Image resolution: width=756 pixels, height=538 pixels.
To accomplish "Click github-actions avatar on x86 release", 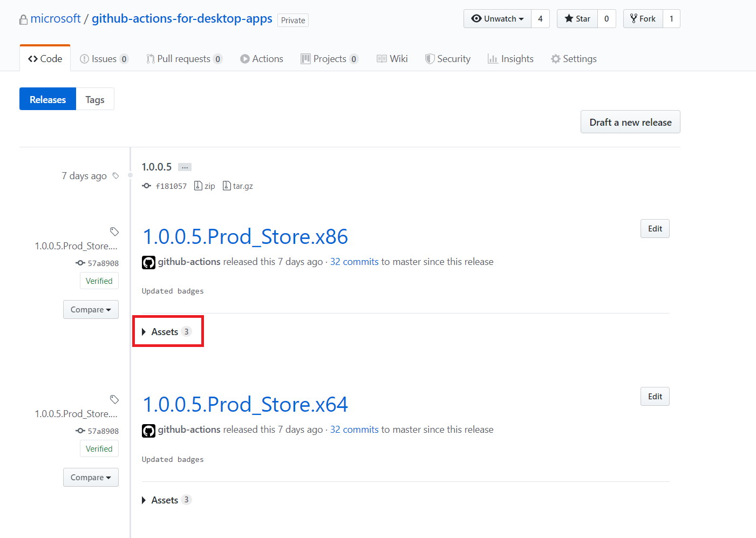I will click(x=148, y=262).
